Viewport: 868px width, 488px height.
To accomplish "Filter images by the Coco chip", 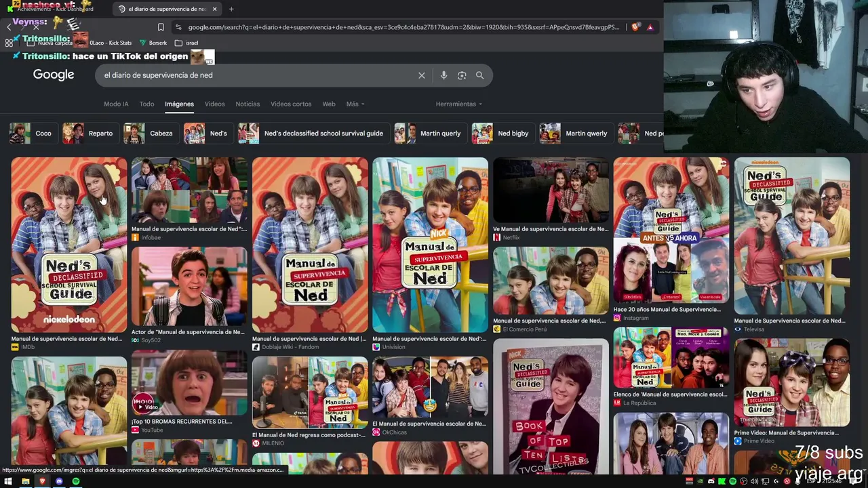I will (x=32, y=134).
